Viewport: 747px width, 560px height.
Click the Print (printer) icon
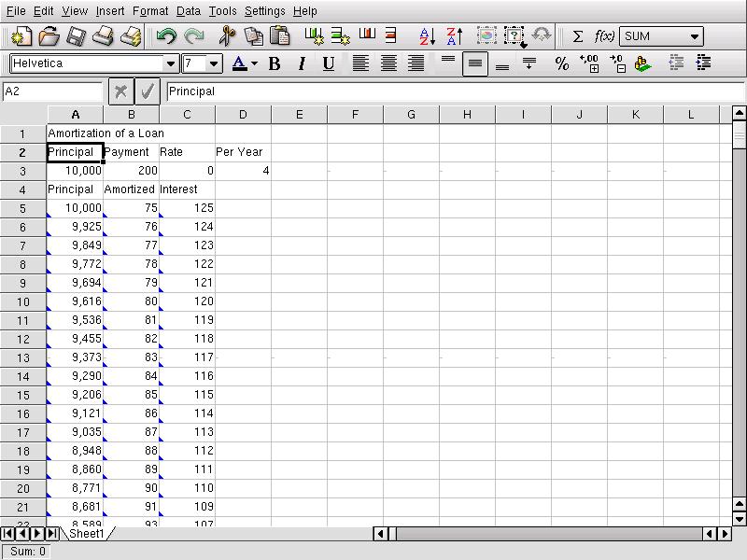pos(104,36)
